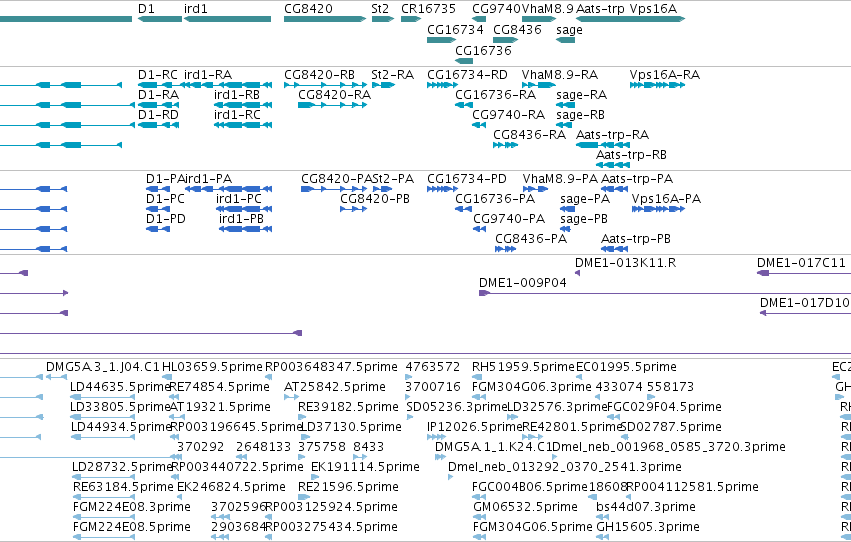The image size is (851, 542).
Task: Select transcript ird1-RC
Action: (x=237, y=114)
